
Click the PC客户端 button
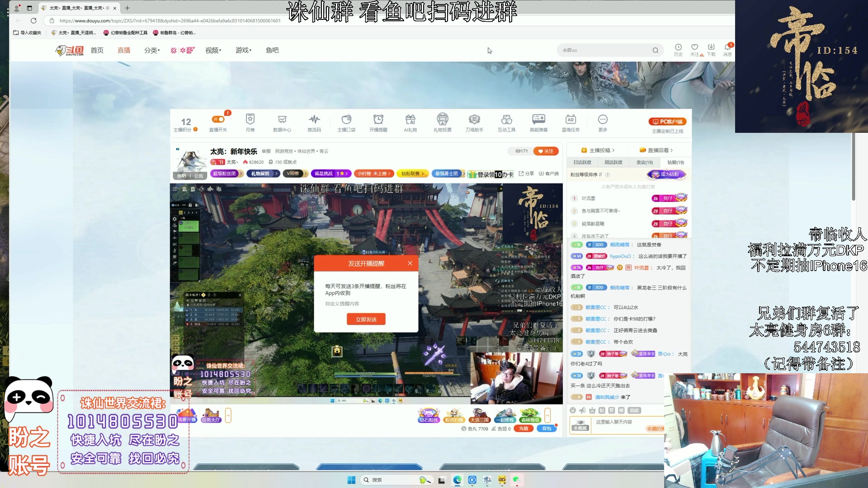[668, 122]
